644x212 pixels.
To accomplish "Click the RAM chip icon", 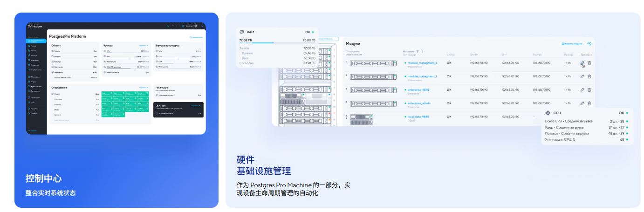I will tap(241, 32).
